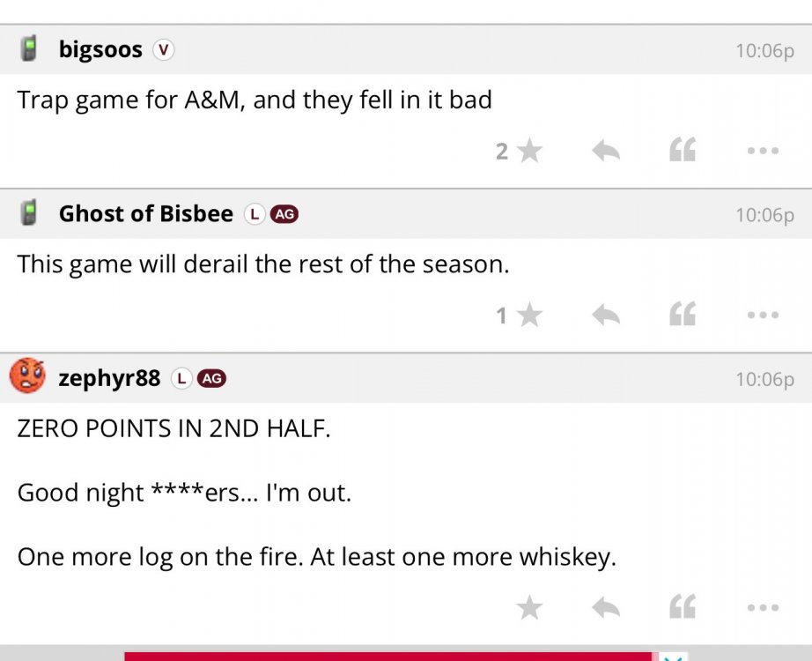Star zephyr88's whiskey post
This screenshot has height=661, width=812.
pos(529,607)
